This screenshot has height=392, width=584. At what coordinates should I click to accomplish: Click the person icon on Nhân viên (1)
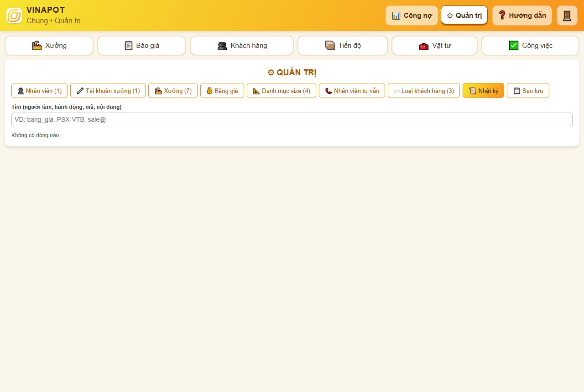pos(21,91)
